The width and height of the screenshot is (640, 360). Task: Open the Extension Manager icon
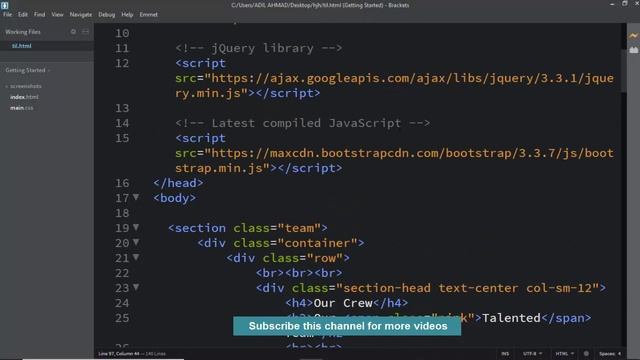pos(633,50)
